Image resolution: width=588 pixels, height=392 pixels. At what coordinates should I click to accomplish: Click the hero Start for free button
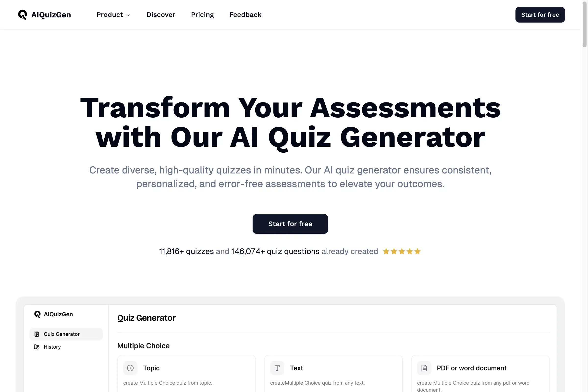290,223
